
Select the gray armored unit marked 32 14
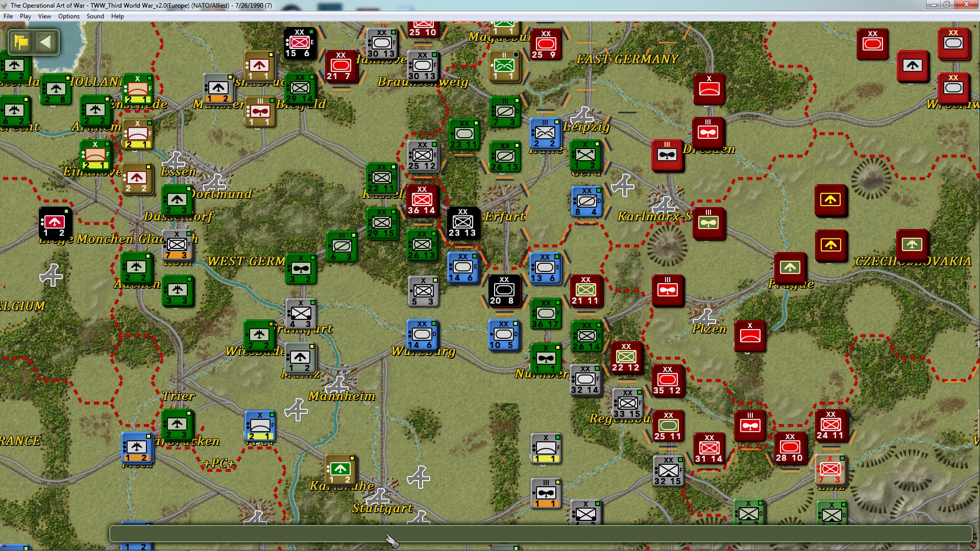[585, 380]
